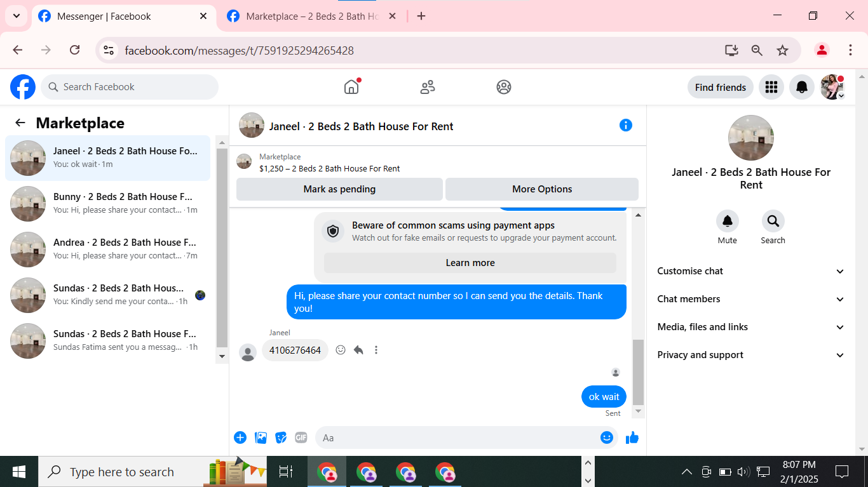The height and width of the screenshot is (487, 868).
Task: Open volume control in system tray
Action: point(743,472)
